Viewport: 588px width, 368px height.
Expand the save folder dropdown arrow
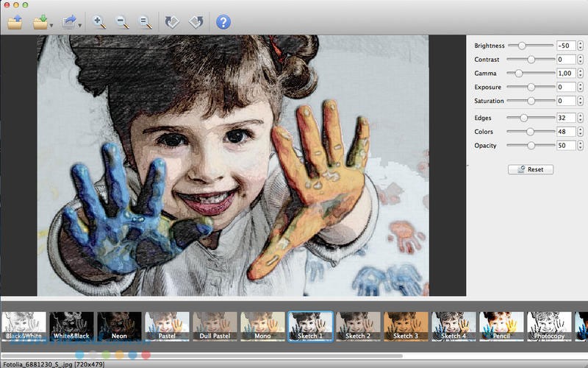tap(51, 25)
